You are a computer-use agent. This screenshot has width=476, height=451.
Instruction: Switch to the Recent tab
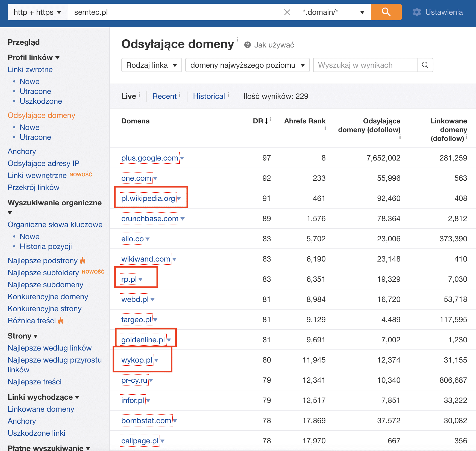pyautogui.click(x=164, y=96)
